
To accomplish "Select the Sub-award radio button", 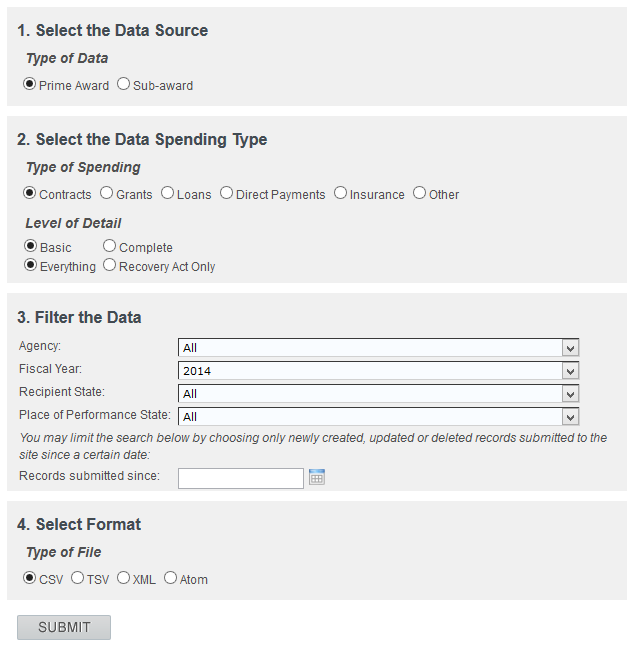I will pyautogui.click(x=124, y=85).
